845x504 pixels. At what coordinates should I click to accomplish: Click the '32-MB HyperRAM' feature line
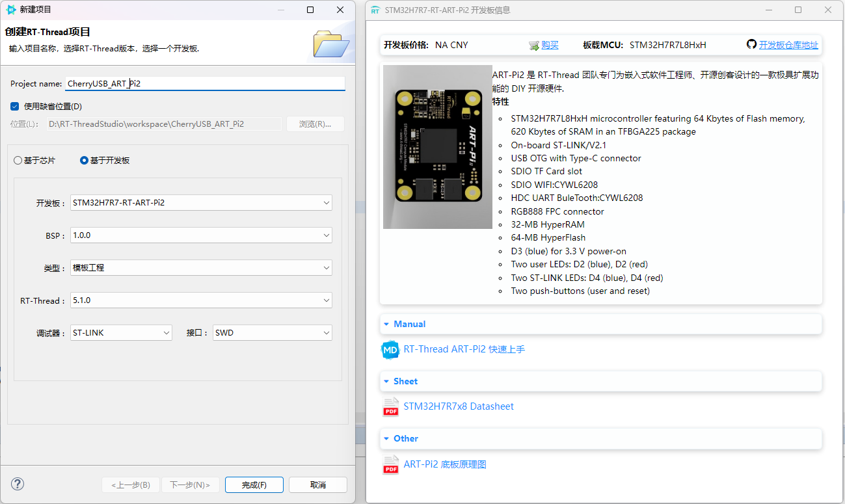548,224
